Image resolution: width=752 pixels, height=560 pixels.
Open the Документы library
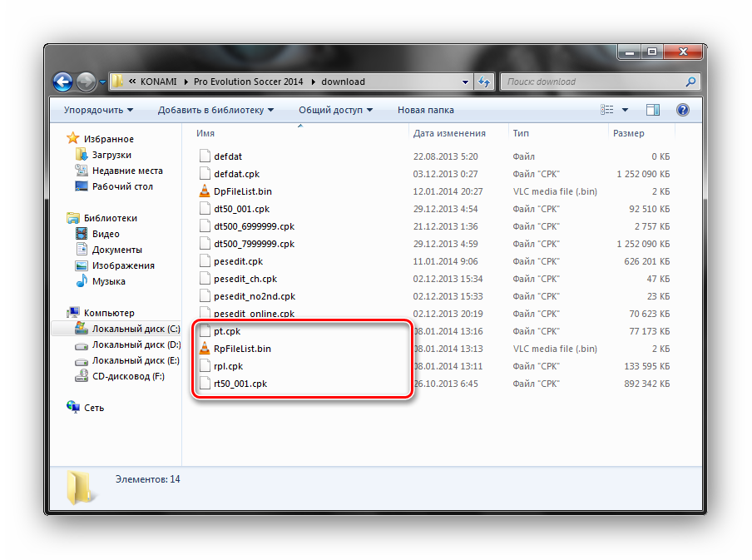click(x=117, y=250)
